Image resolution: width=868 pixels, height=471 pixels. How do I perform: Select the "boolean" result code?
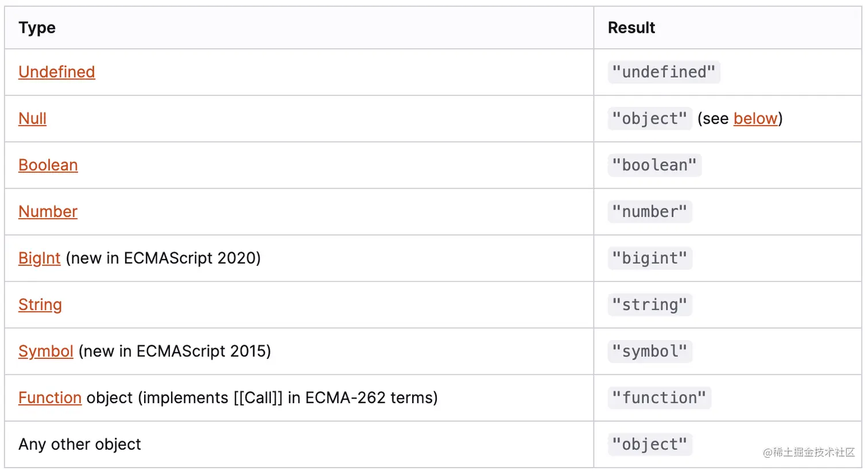click(x=654, y=165)
